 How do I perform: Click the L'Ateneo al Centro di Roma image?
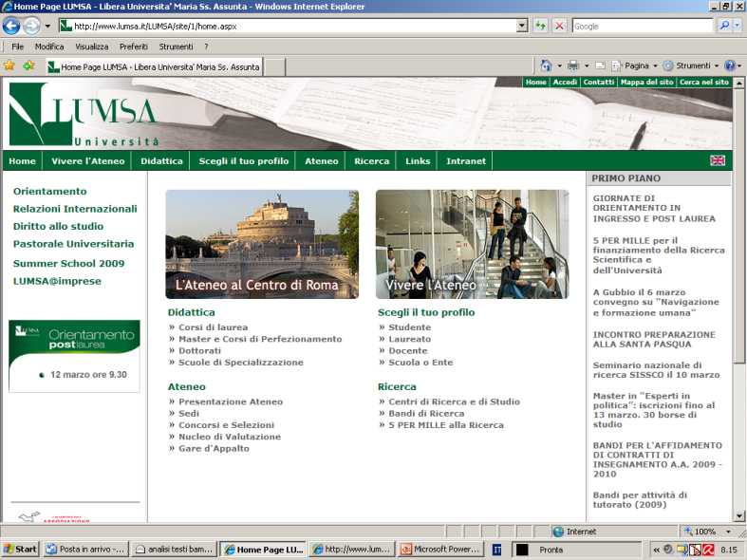(262, 244)
